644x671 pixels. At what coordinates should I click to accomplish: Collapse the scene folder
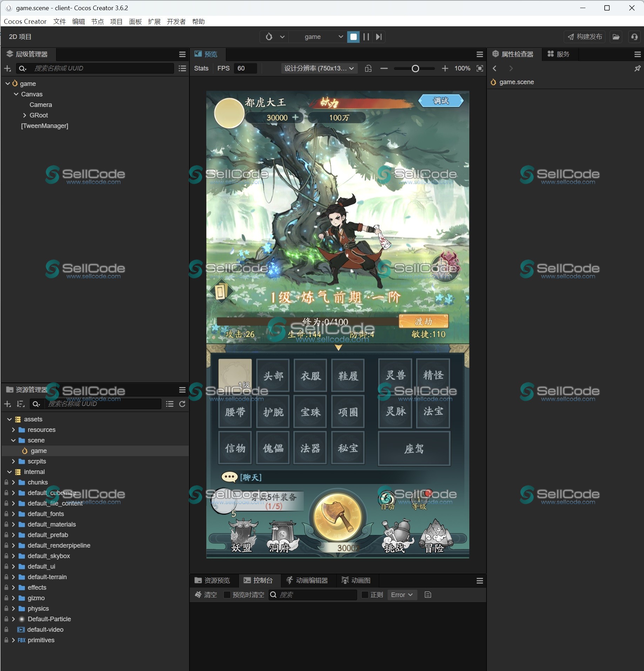13,440
